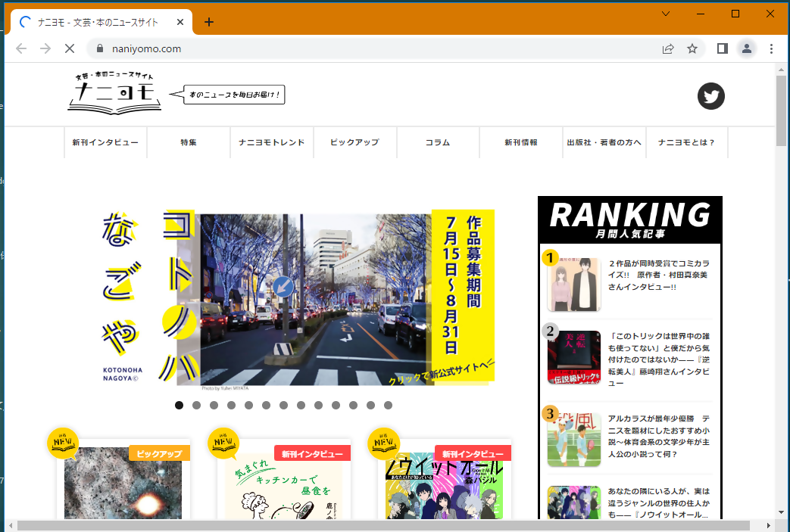Click the ピックアップ label on first card
Image resolution: width=790 pixels, height=532 pixels.
159,453
